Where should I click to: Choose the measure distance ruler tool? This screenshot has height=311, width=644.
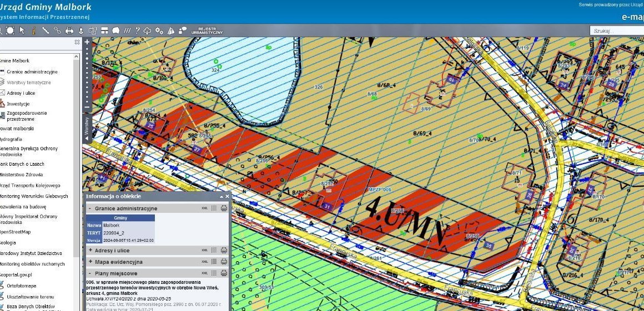(46, 30)
